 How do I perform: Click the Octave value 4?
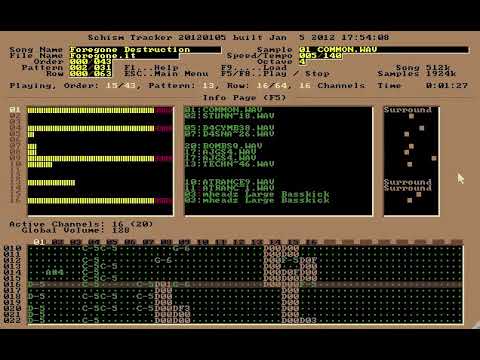point(302,62)
